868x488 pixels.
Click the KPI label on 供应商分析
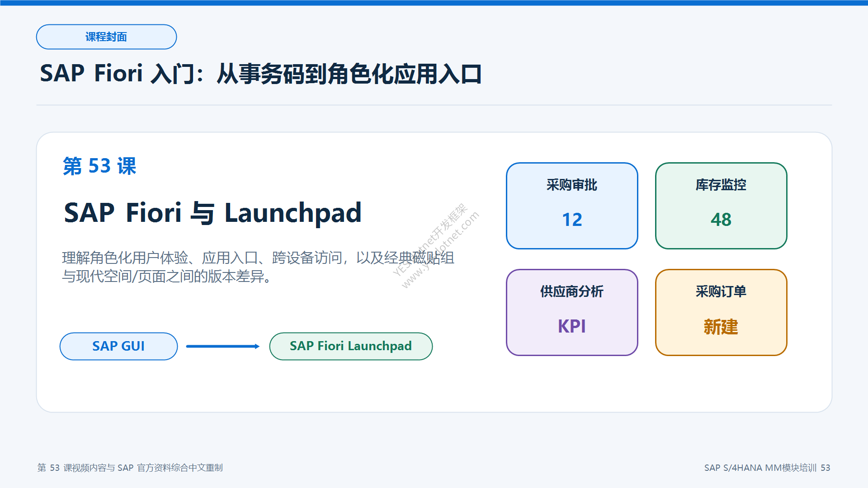(572, 326)
